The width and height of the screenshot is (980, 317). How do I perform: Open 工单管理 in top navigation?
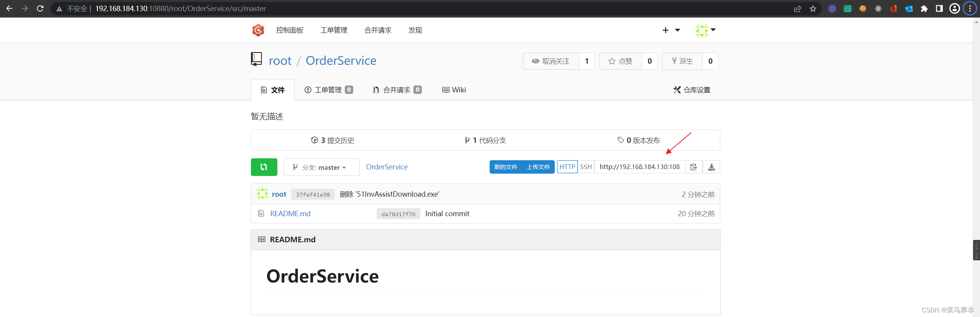click(334, 30)
